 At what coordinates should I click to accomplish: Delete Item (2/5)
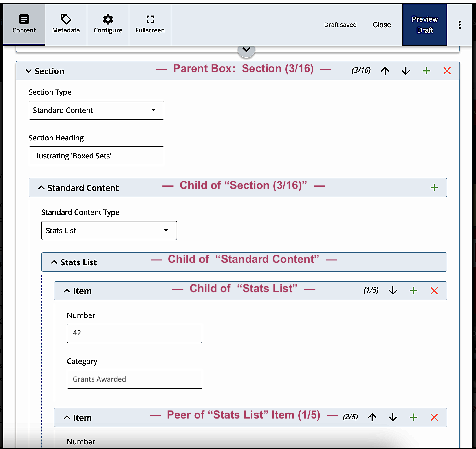pos(434,417)
